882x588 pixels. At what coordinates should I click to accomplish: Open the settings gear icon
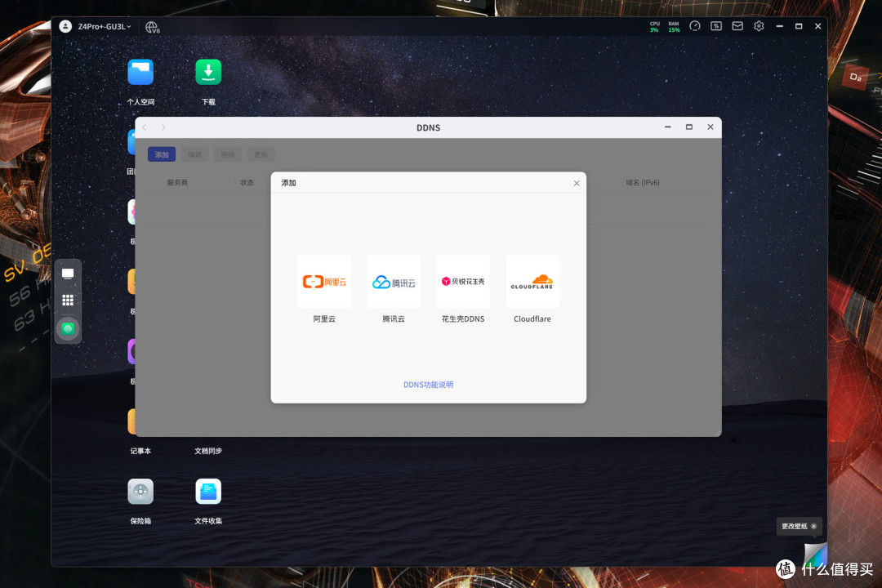(759, 26)
